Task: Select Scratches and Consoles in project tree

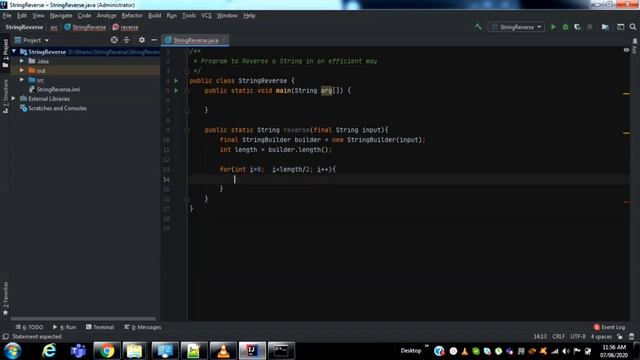Action: point(53,108)
